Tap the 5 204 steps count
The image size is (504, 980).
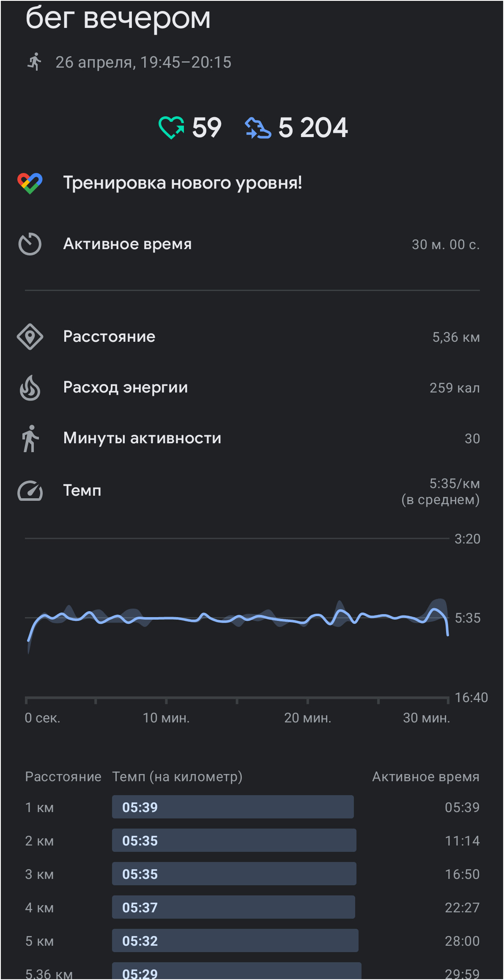pos(313,128)
